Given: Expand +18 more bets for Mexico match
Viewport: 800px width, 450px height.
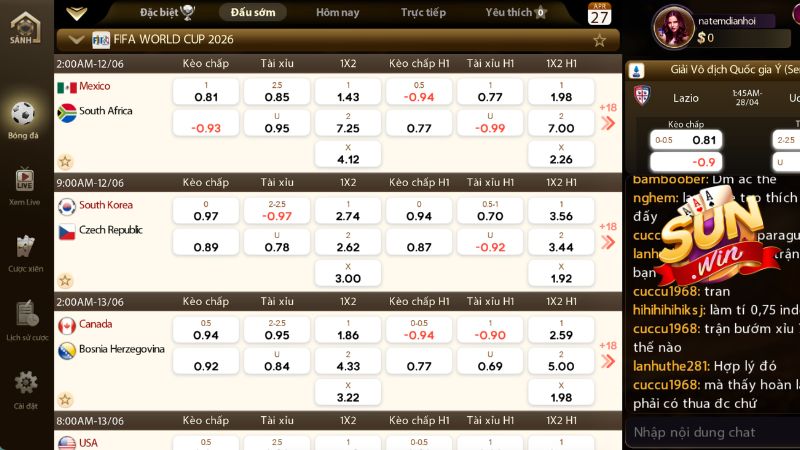Looking at the screenshot, I should tap(608, 117).
